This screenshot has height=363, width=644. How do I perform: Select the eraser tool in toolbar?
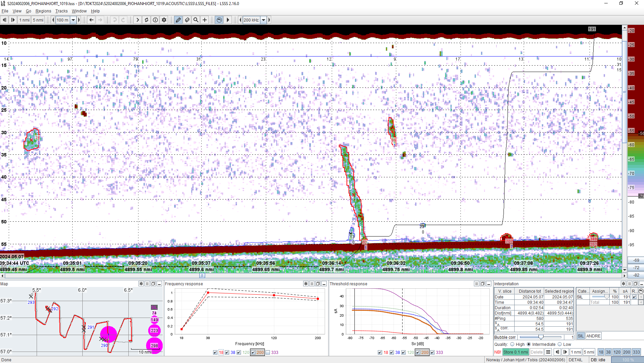coord(187,20)
